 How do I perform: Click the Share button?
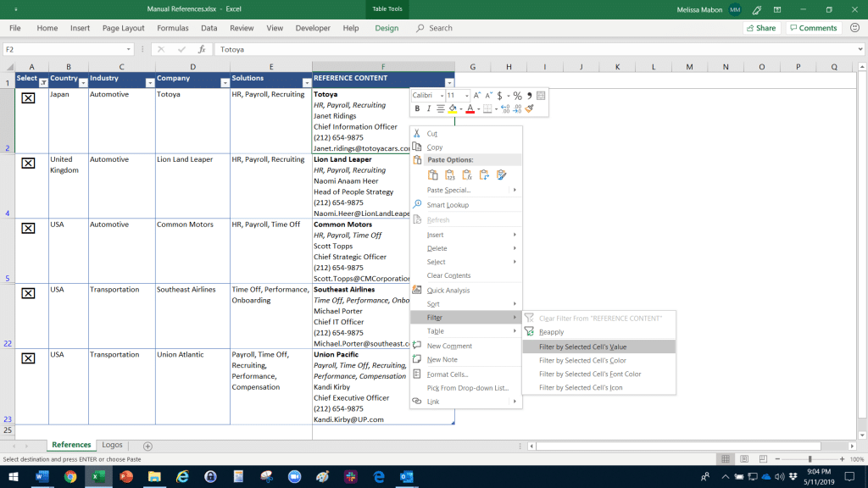tap(760, 28)
